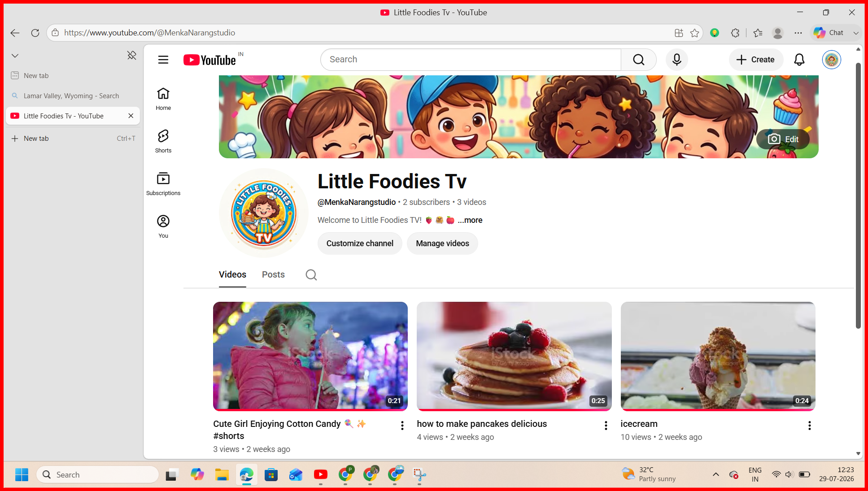Click the Windows taskbar Search box
This screenshot has height=491, width=868.
tap(97, 474)
